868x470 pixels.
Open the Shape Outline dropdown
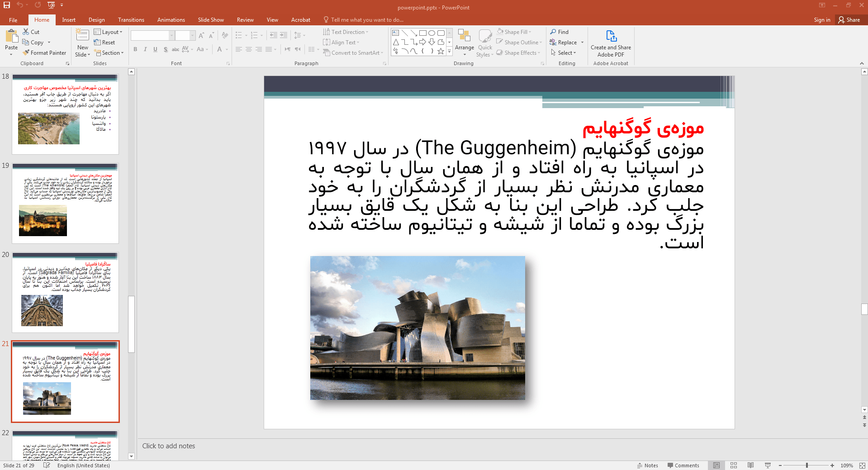pyautogui.click(x=519, y=43)
